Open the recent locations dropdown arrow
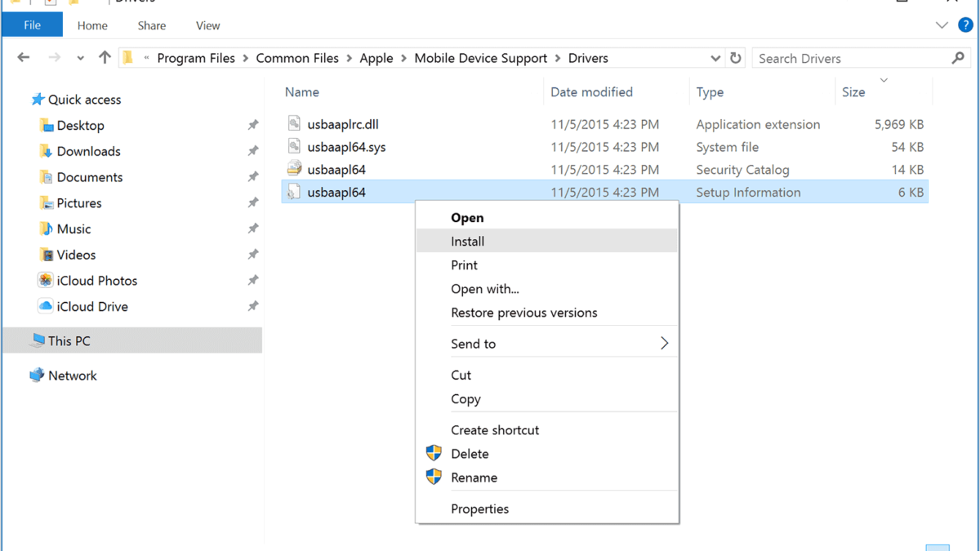Screen dimensions: 980x551 (x=80, y=58)
